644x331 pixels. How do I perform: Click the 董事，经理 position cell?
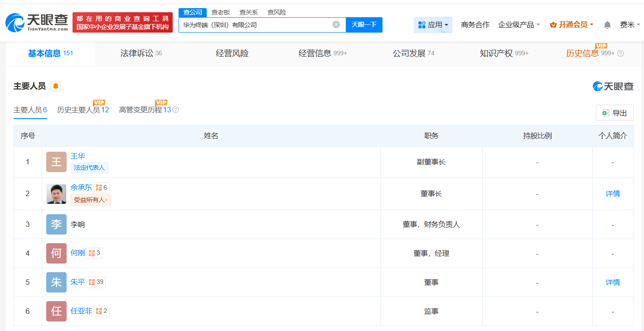(x=431, y=254)
